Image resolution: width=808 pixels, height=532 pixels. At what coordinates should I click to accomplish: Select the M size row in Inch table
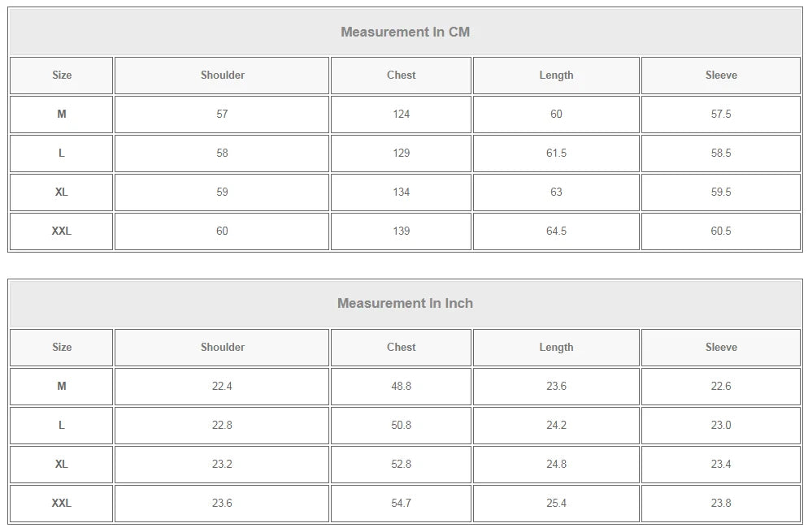point(405,387)
